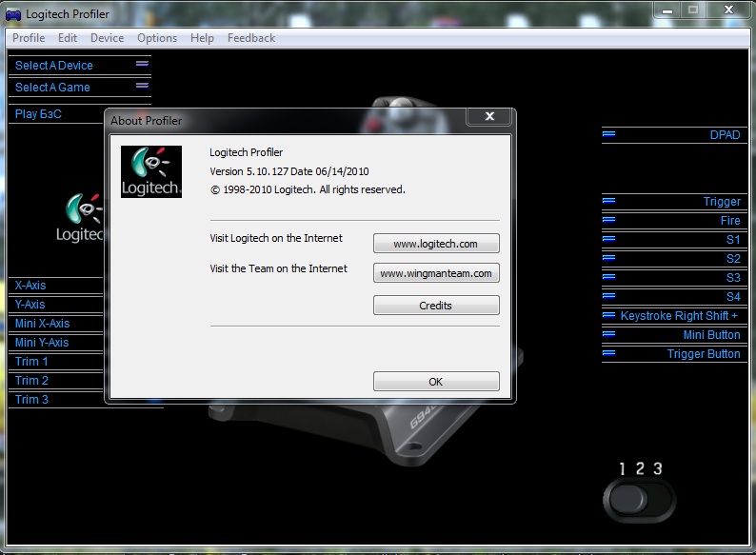Click the Logitech Profiler title bar icon
Image resolution: width=756 pixels, height=555 pixels.
[x=13, y=15]
